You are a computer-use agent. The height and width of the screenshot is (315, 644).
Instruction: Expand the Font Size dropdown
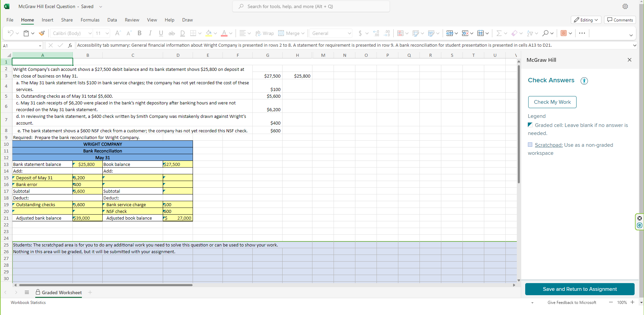point(107,33)
